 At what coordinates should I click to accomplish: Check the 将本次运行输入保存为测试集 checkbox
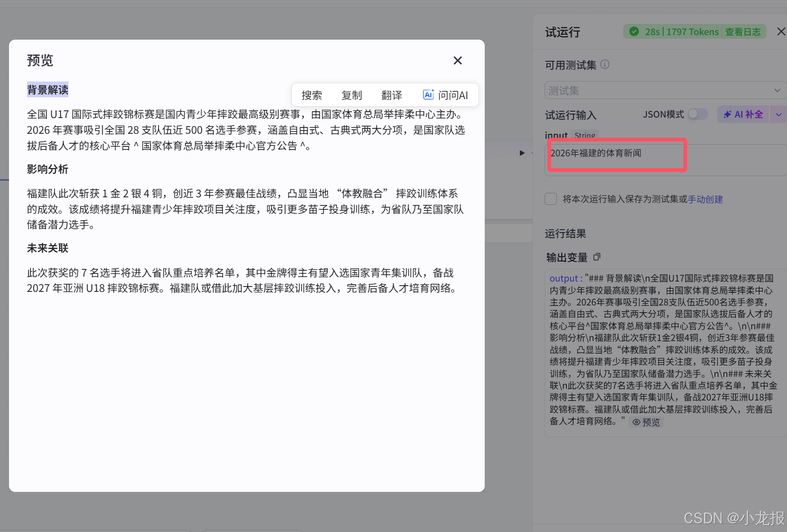pyautogui.click(x=550, y=199)
